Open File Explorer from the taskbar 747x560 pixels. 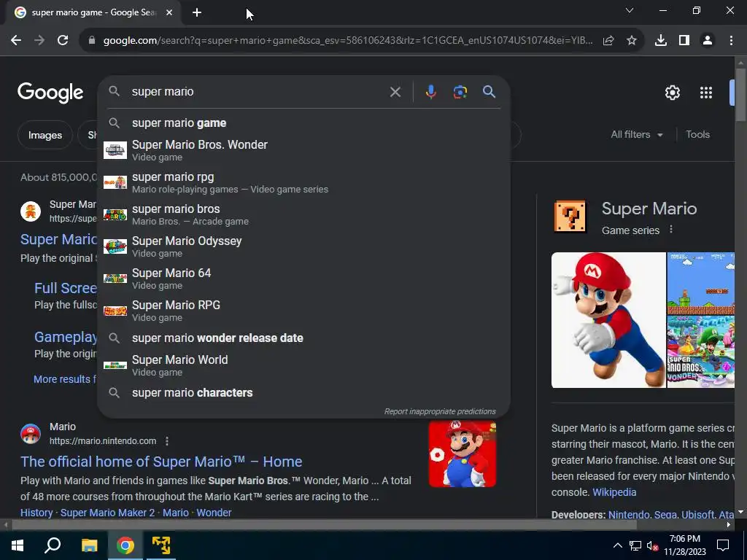click(x=89, y=545)
